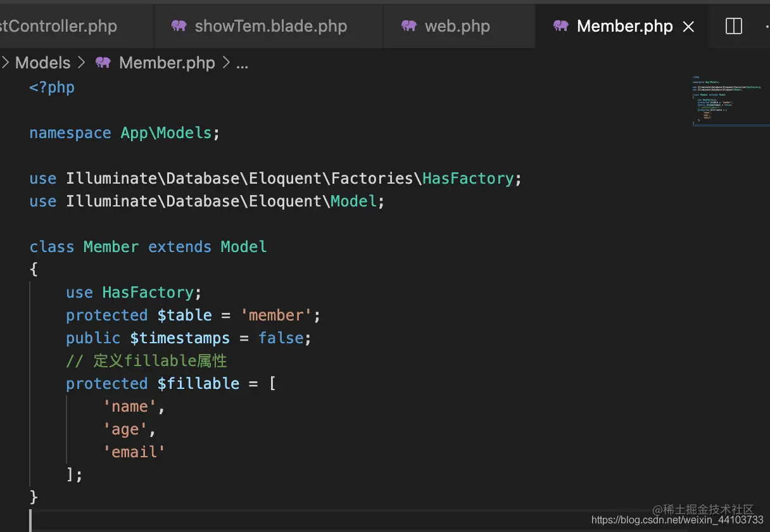Click the code minimap preview
This screenshot has width=770, height=532.
727,100
